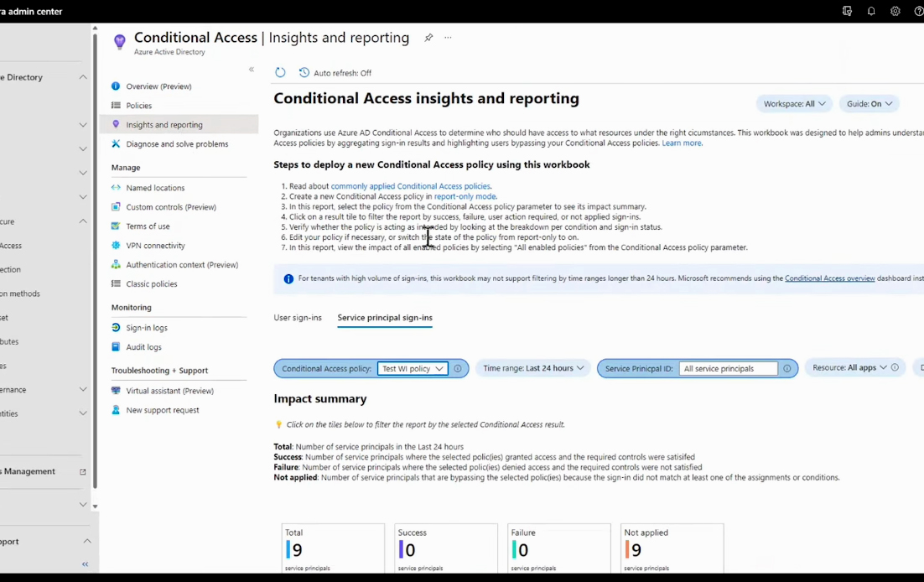
Task: Click the Failure service principals tile
Action: [559, 548]
